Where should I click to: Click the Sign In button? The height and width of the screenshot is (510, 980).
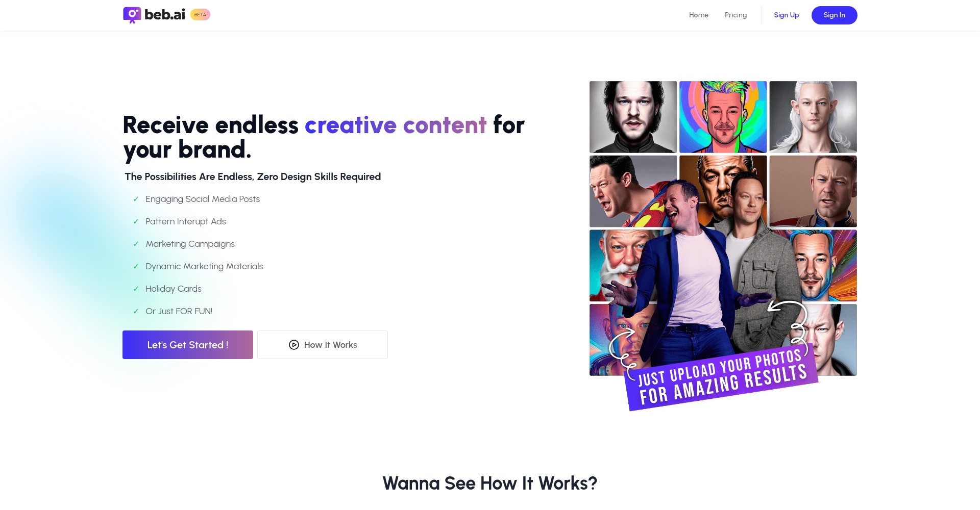click(x=834, y=15)
